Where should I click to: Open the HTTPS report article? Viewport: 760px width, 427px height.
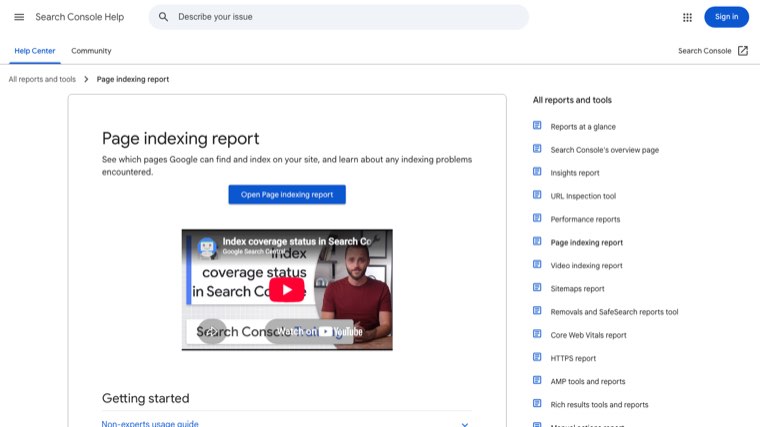click(573, 358)
